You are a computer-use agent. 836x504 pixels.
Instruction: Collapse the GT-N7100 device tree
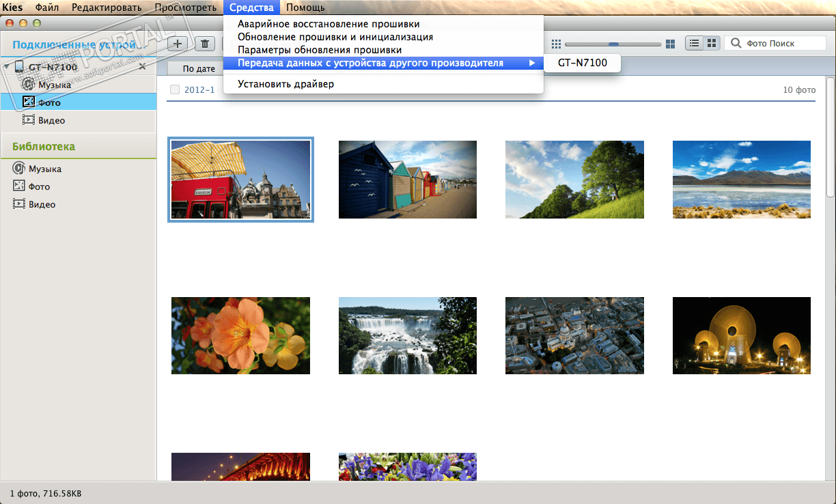coord(5,67)
